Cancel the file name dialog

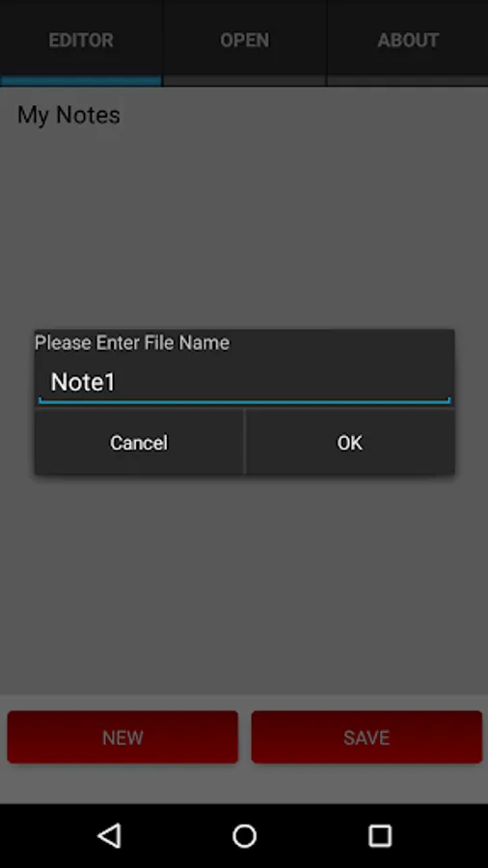click(139, 443)
